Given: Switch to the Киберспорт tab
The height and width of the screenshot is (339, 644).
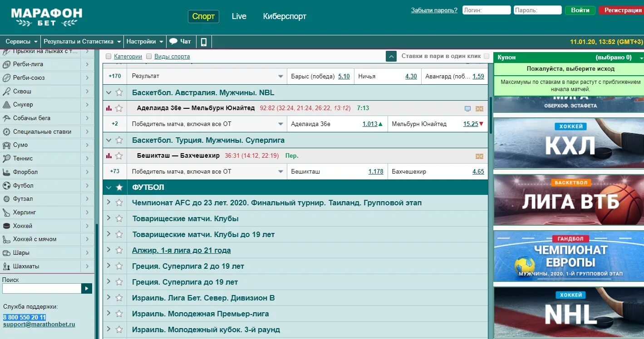Looking at the screenshot, I should pos(285,16).
